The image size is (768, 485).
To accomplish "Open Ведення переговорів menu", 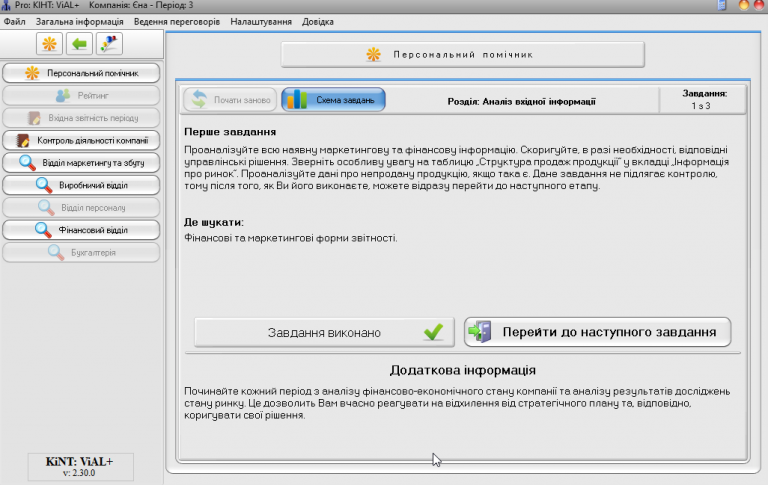I will click(177, 22).
